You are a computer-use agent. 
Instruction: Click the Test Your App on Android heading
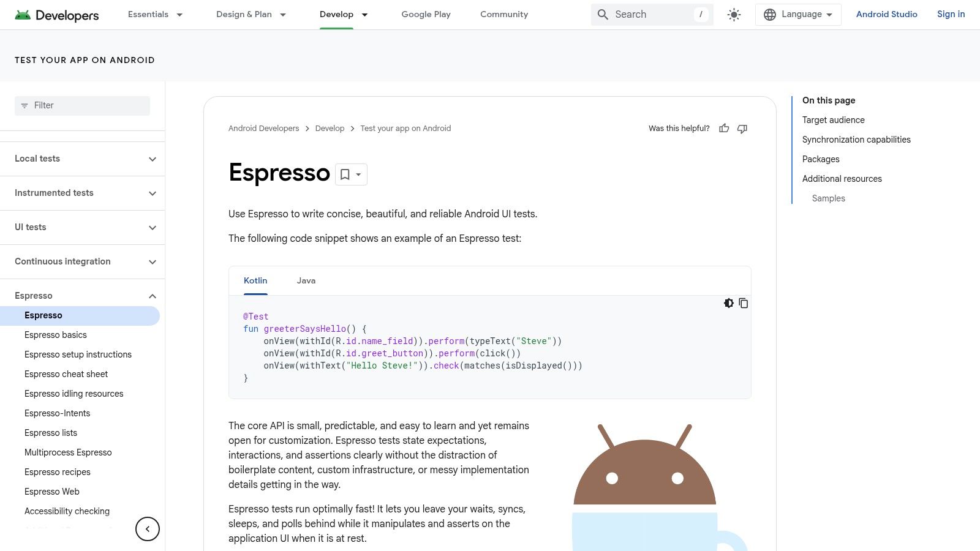coord(85,60)
